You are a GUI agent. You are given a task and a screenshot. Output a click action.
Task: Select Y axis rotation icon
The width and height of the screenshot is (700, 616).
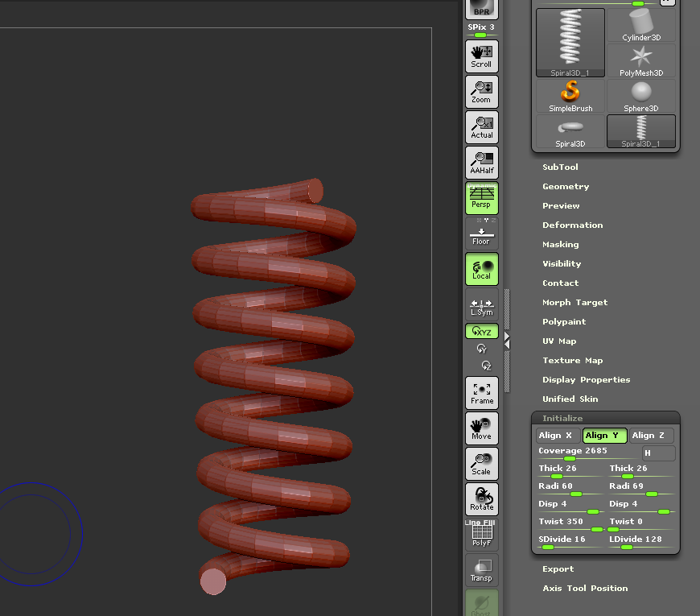coord(482,349)
